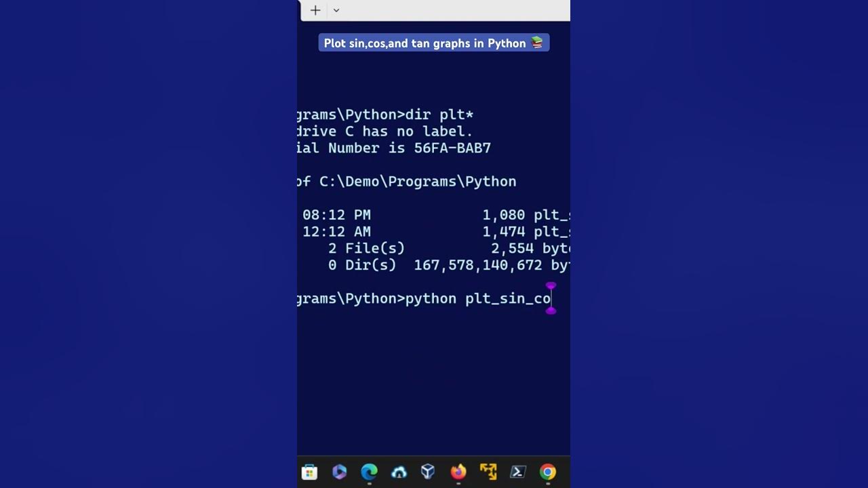Open the yellow arrows VMware icon
Screen dimensions: 868x488
point(488,472)
